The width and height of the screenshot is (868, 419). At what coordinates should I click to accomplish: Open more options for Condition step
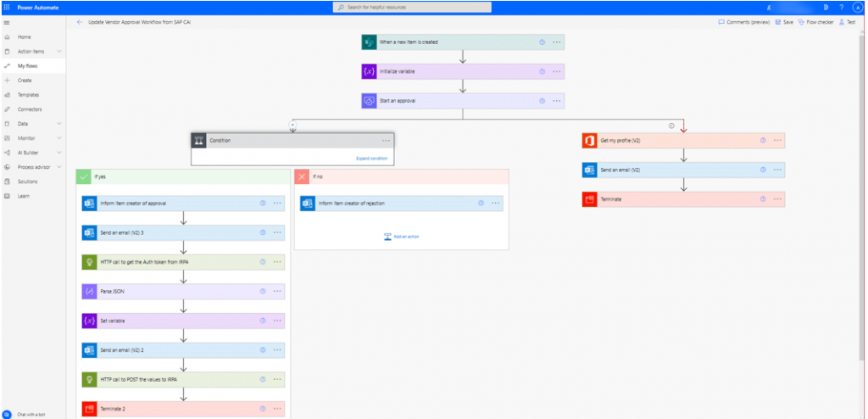386,141
